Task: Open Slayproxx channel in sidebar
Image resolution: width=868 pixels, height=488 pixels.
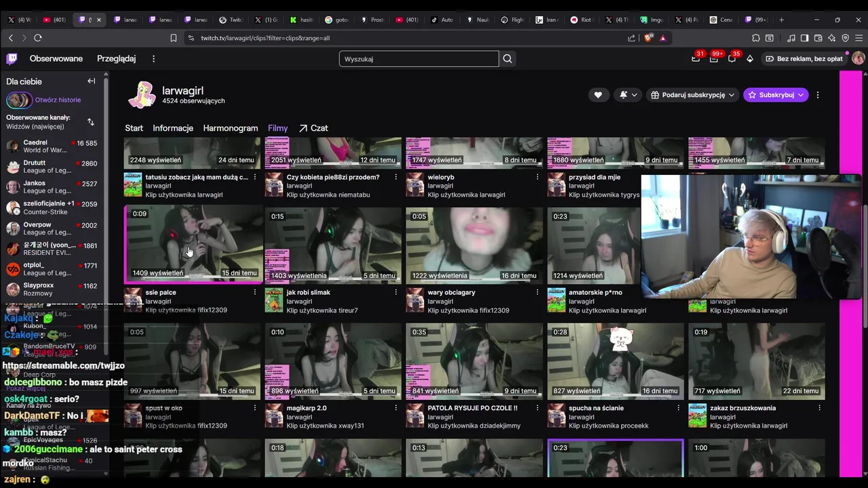Action: (x=52, y=289)
